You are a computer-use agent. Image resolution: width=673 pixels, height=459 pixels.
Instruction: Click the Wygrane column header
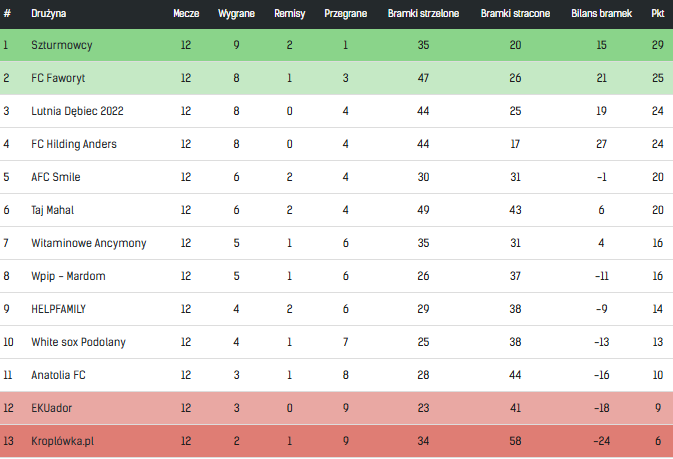pyautogui.click(x=236, y=13)
